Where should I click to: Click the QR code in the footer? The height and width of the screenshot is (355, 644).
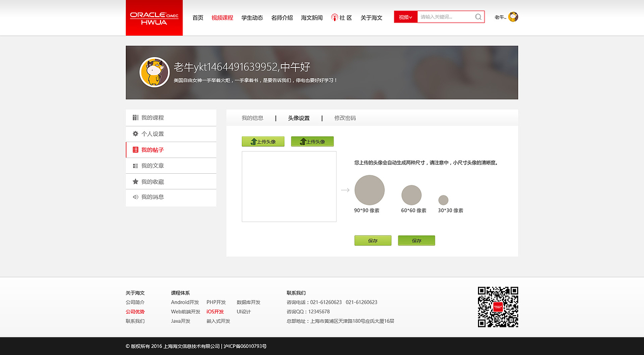tap(498, 306)
